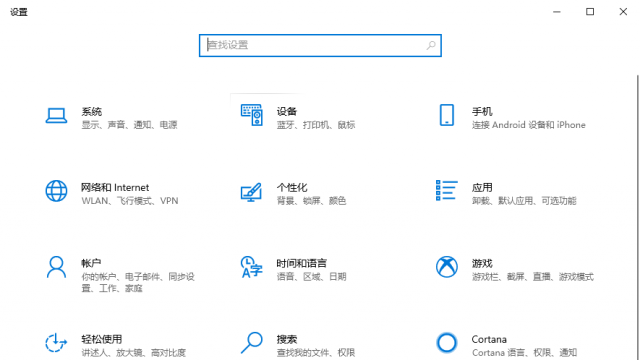Click the text 查找我的文件、权限

[x=316, y=353]
